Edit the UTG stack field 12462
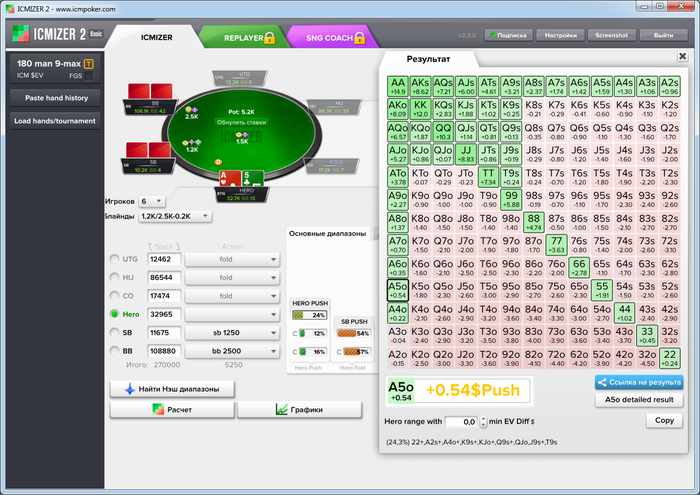This screenshot has width=700, height=495. (x=164, y=259)
